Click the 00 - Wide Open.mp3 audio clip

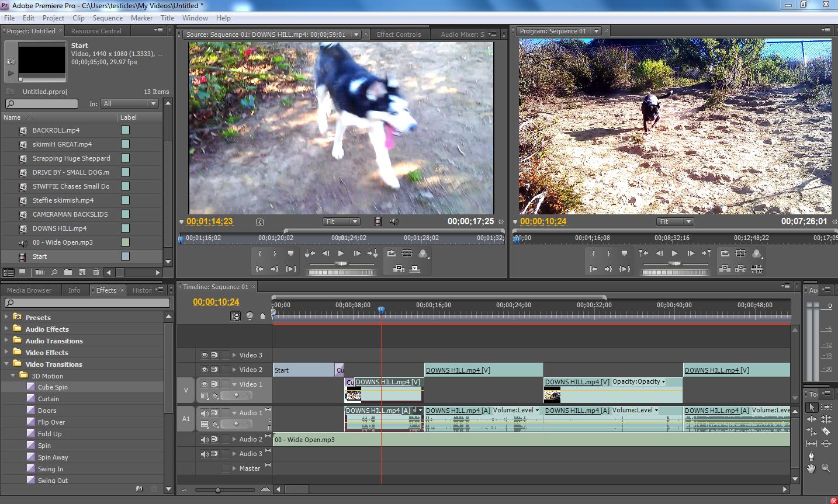point(531,440)
